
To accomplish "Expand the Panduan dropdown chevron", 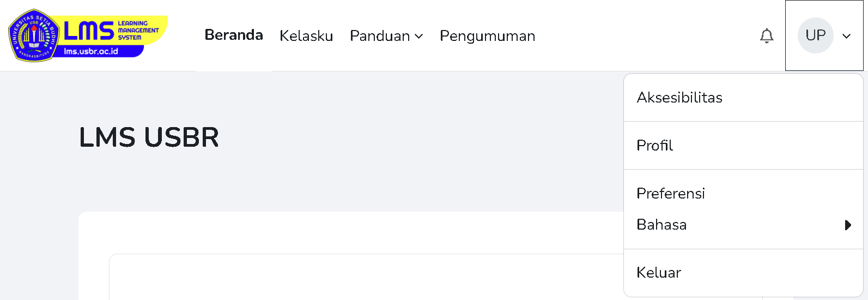I will (x=418, y=37).
